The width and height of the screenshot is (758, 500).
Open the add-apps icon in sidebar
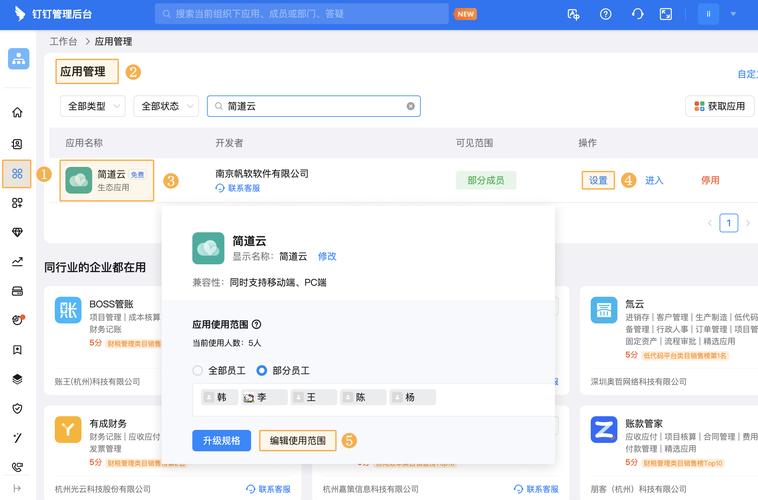17,203
